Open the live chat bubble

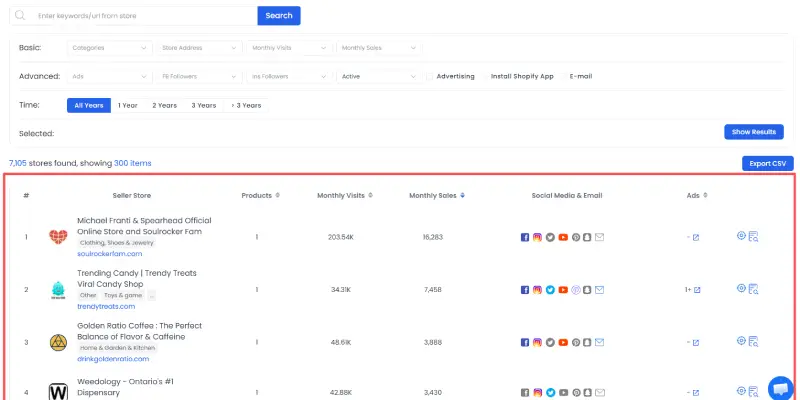click(781, 388)
